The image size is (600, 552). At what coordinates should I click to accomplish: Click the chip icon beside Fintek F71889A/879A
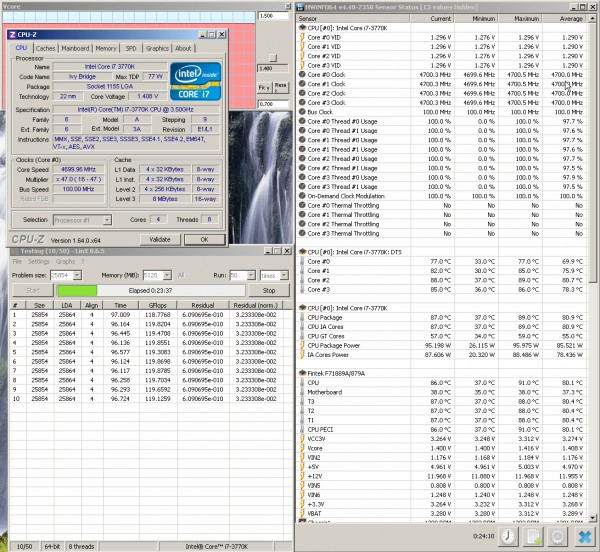(x=302, y=373)
